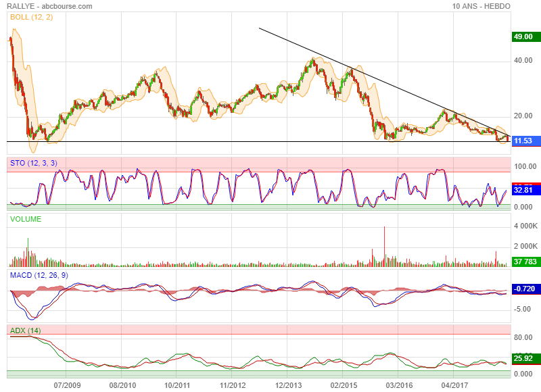Viewport: 541px width, 392px height.
Task: Click the green 25.92 ADX value tag
Action: click(x=523, y=358)
